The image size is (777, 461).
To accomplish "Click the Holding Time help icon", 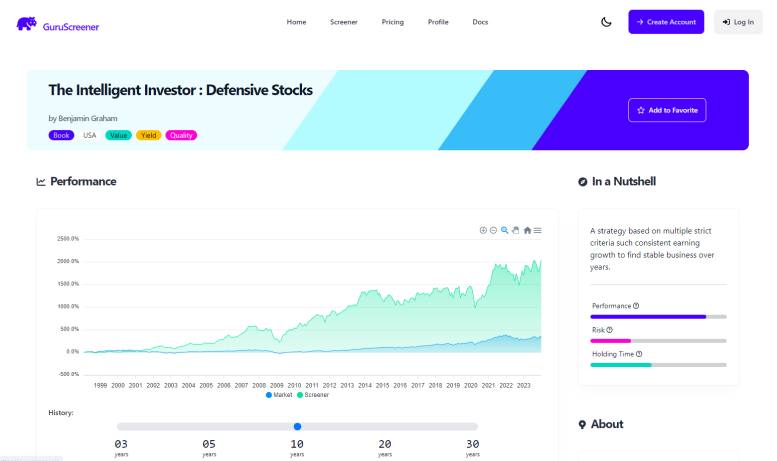I will [x=639, y=353].
